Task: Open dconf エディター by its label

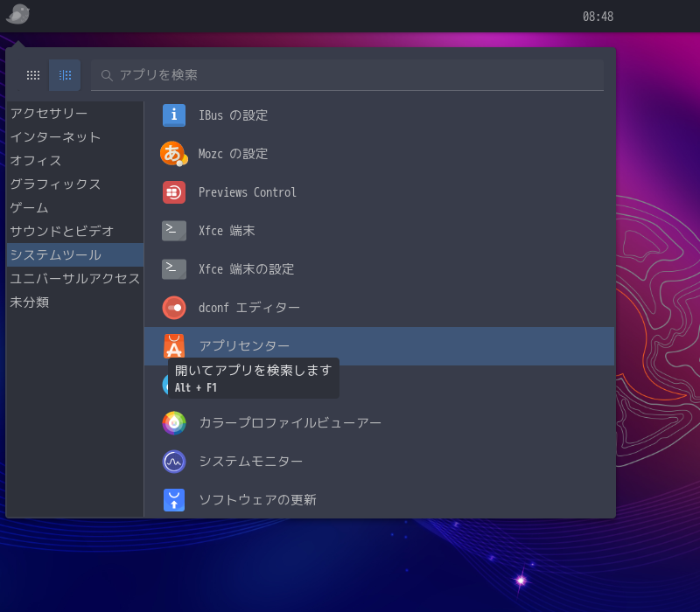Action: (x=249, y=308)
